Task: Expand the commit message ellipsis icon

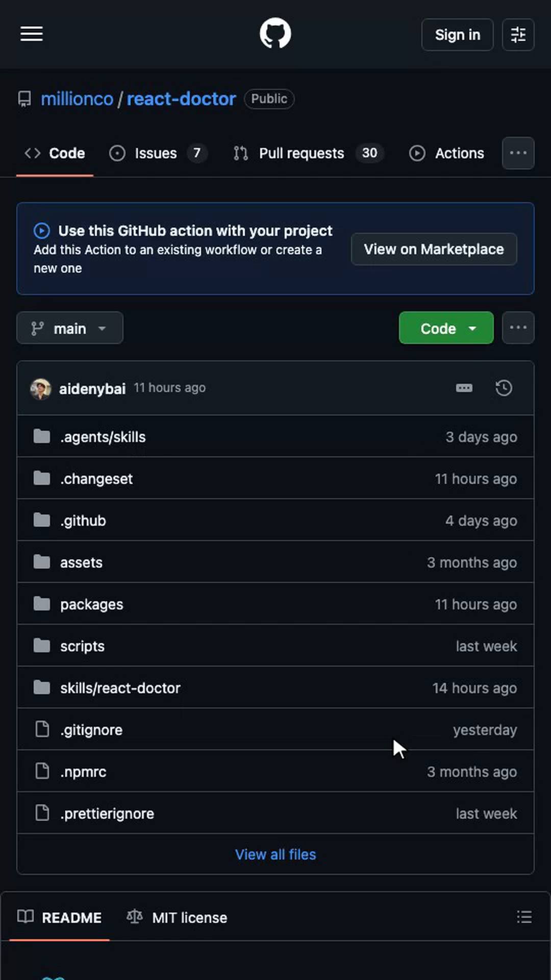Action: pos(464,388)
